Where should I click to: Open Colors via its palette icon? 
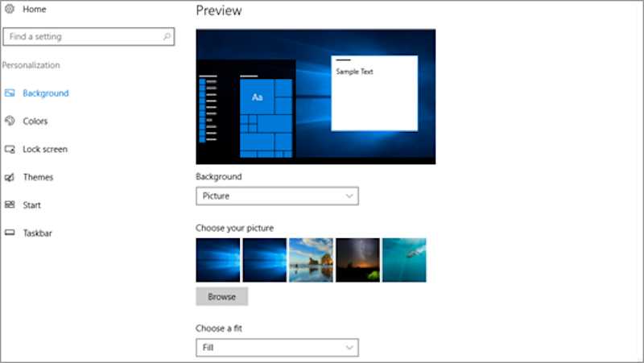pos(10,122)
